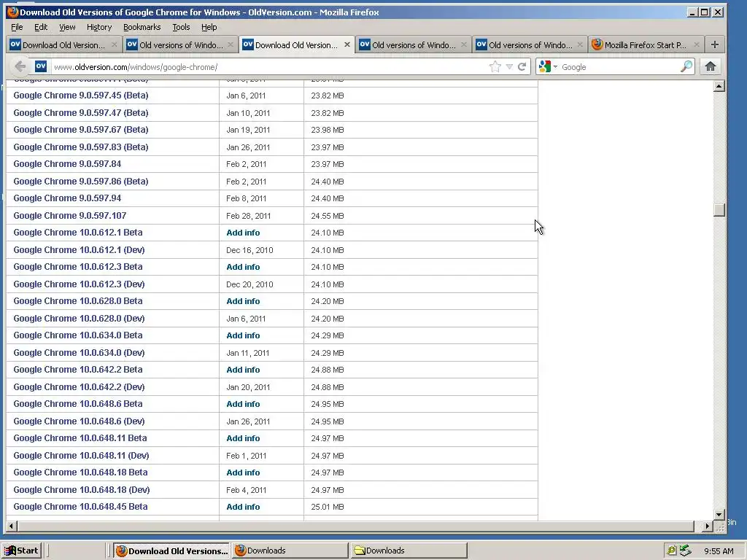Click Download Old Versions taskbar button
This screenshot has height=560, width=747.
point(171,551)
